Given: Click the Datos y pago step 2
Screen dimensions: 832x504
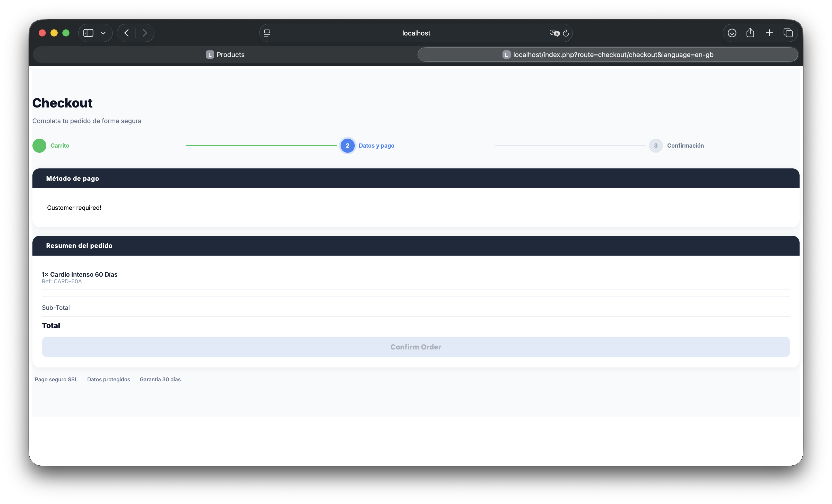Looking at the screenshot, I should click(x=348, y=146).
